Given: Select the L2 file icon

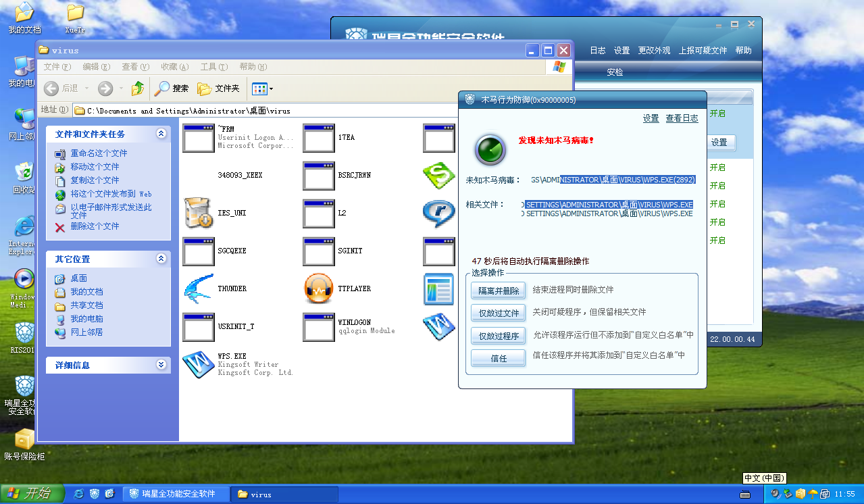Looking at the screenshot, I should pos(318,213).
